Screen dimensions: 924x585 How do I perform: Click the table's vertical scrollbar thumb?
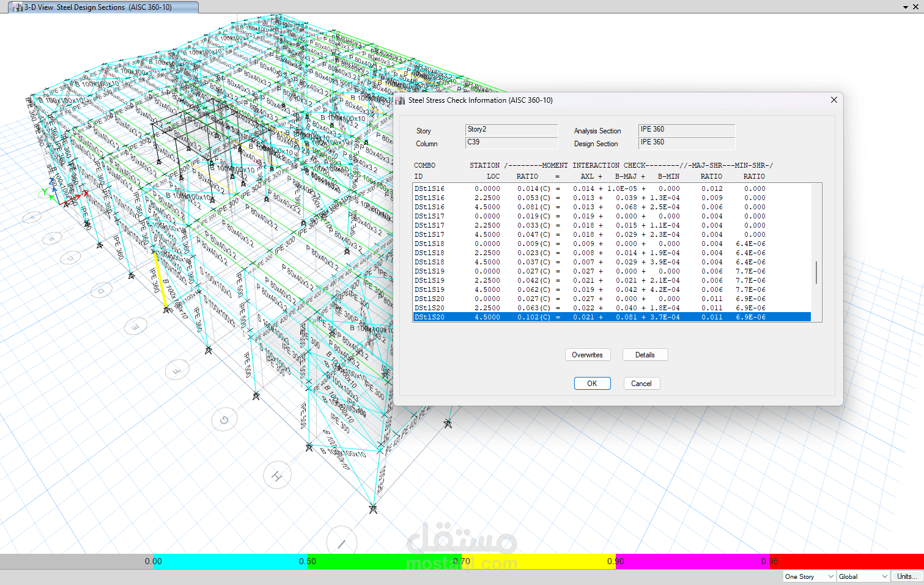(x=816, y=272)
